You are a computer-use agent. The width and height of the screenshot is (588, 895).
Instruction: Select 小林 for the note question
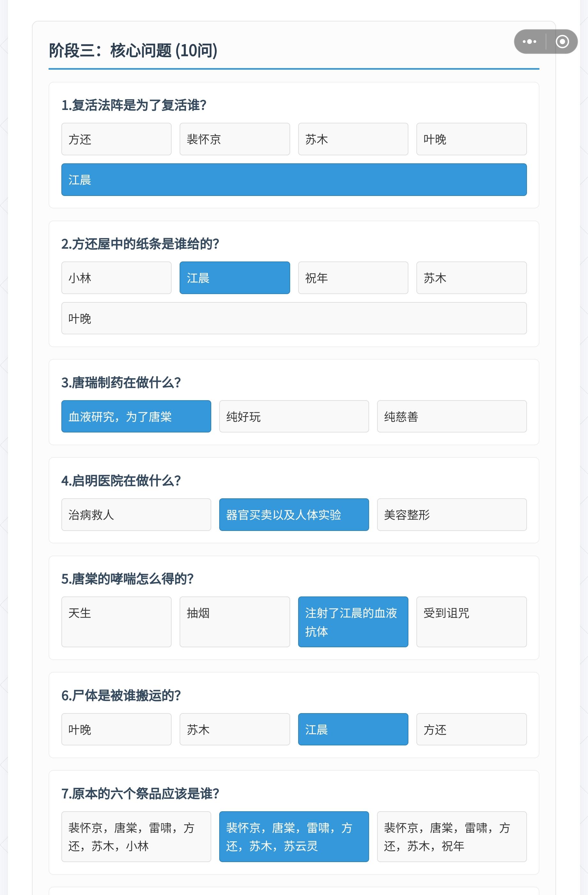(x=116, y=278)
